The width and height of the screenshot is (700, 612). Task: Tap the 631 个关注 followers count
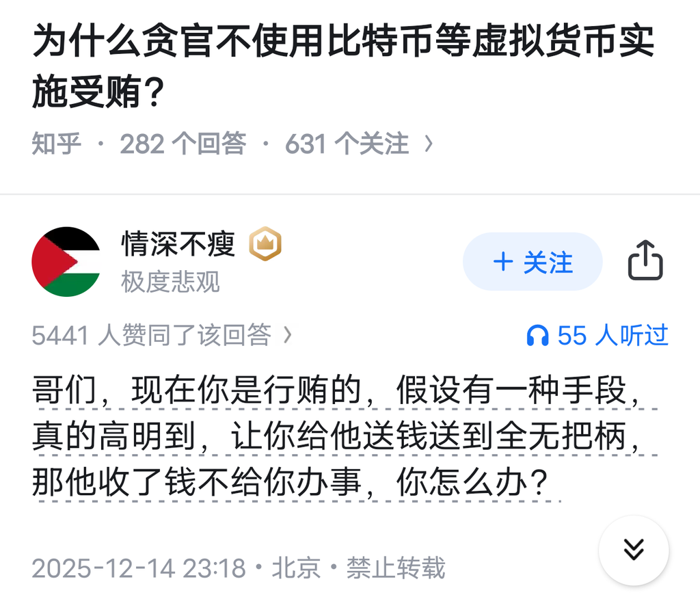[347, 144]
